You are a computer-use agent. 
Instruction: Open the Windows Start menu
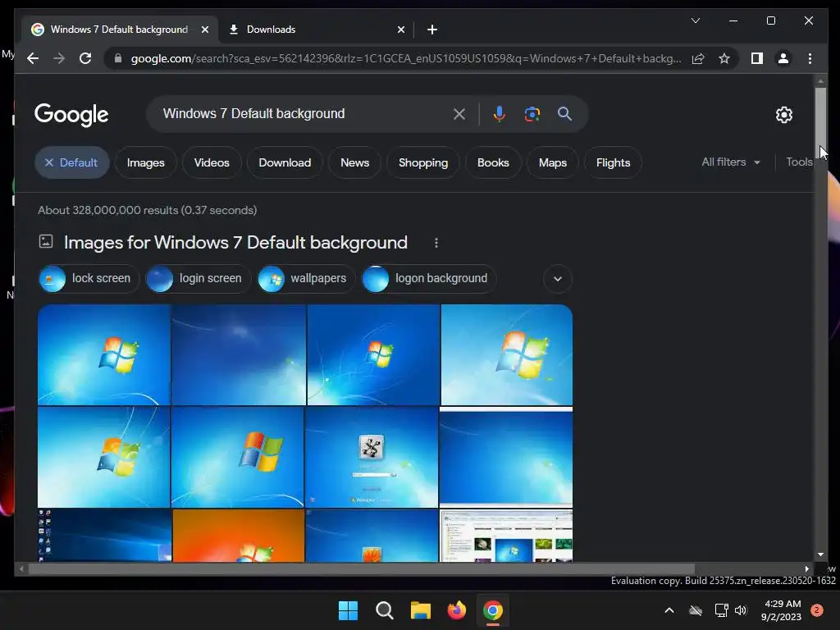coord(348,610)
